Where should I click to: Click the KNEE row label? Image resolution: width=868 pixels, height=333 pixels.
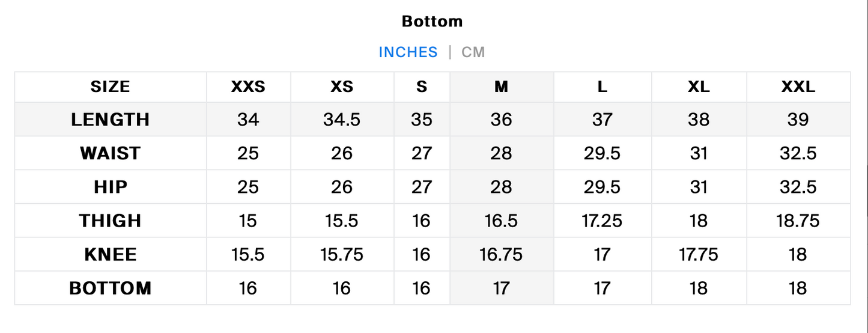point(111,254)
